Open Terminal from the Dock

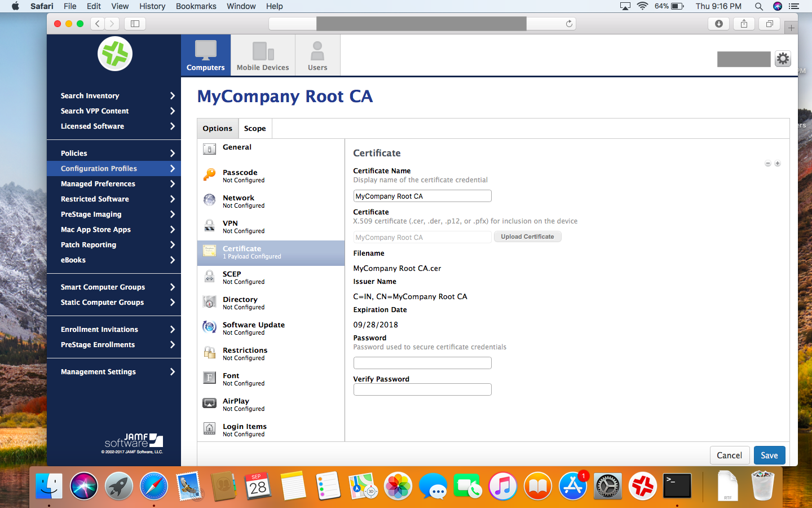(677, 486)
